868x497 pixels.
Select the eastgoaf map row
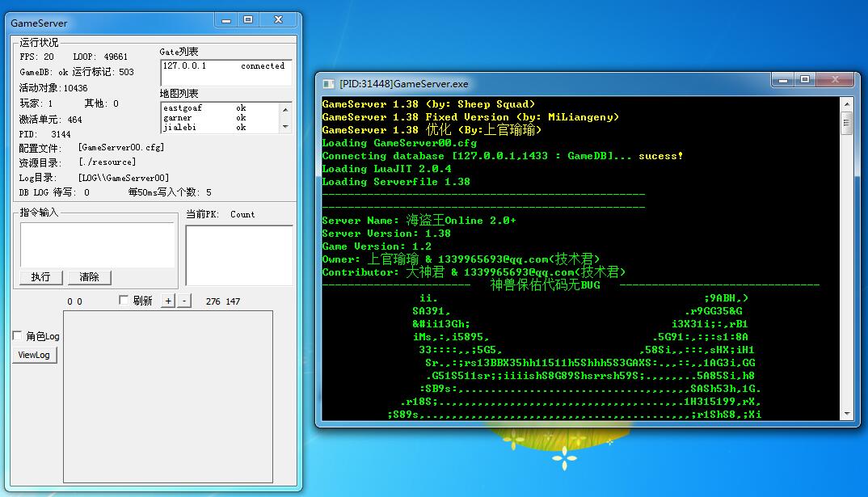tap(221, 108)
